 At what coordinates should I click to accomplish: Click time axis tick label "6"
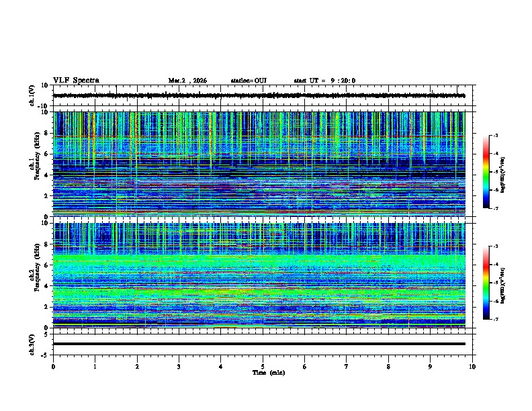pyautogui.click(x=305, y=367)
